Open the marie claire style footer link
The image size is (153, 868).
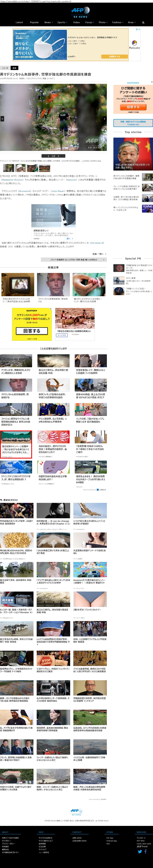(144, 844)
